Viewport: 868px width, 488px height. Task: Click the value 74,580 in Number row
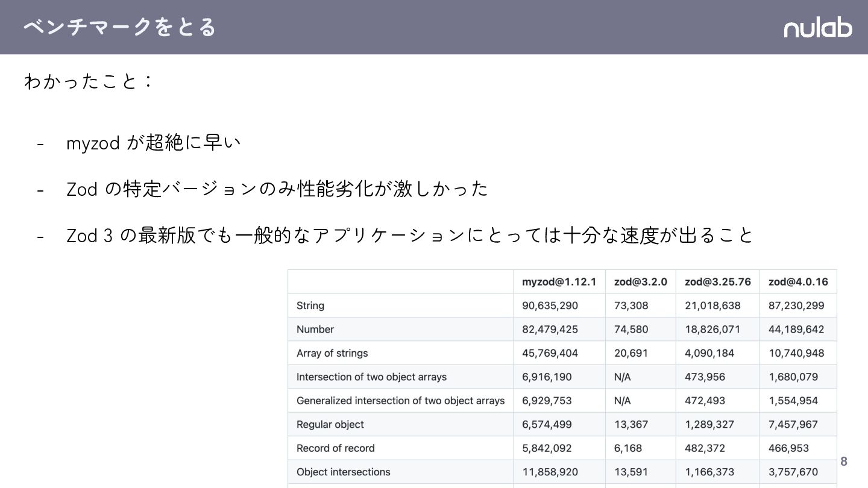click(631, 330)
